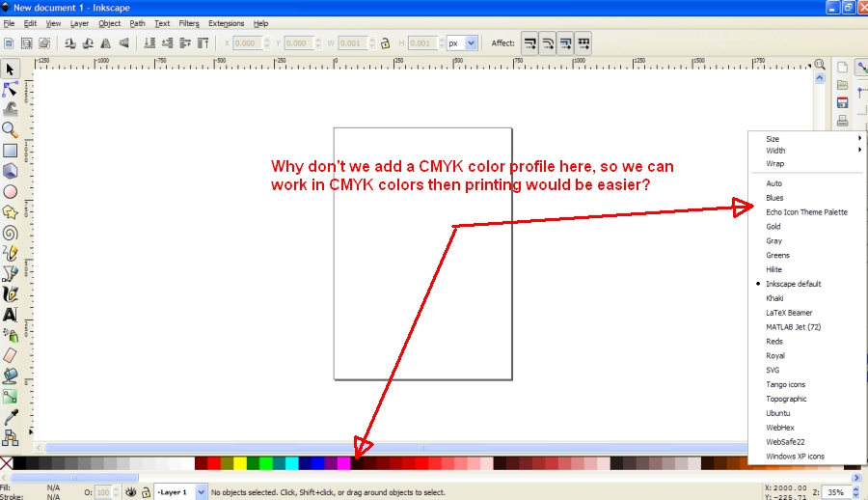
Task: Pick the Star and polygon tool
Action: [10, 211]
